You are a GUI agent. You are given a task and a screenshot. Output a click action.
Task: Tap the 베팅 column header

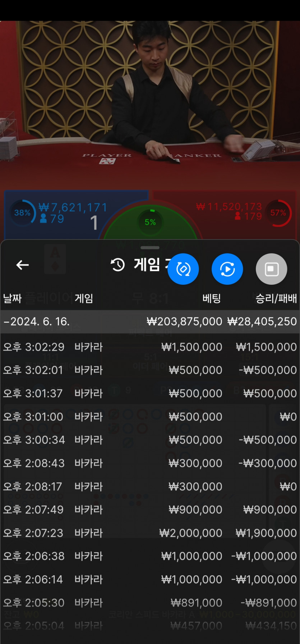tap(211, 298)
